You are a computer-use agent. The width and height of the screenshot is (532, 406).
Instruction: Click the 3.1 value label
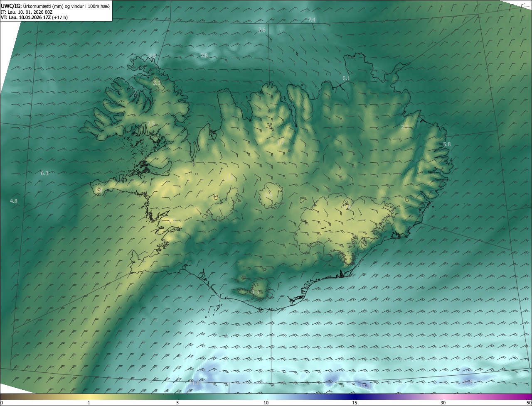(x=156, y=83)
